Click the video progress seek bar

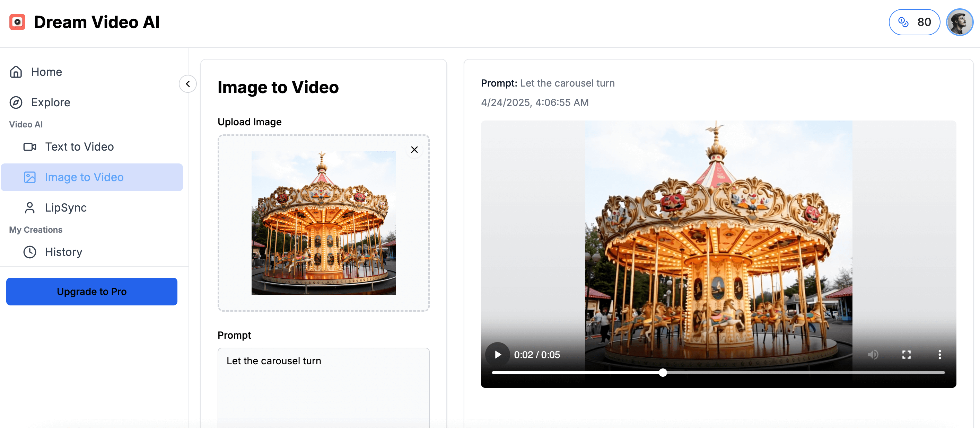[718, 373]
